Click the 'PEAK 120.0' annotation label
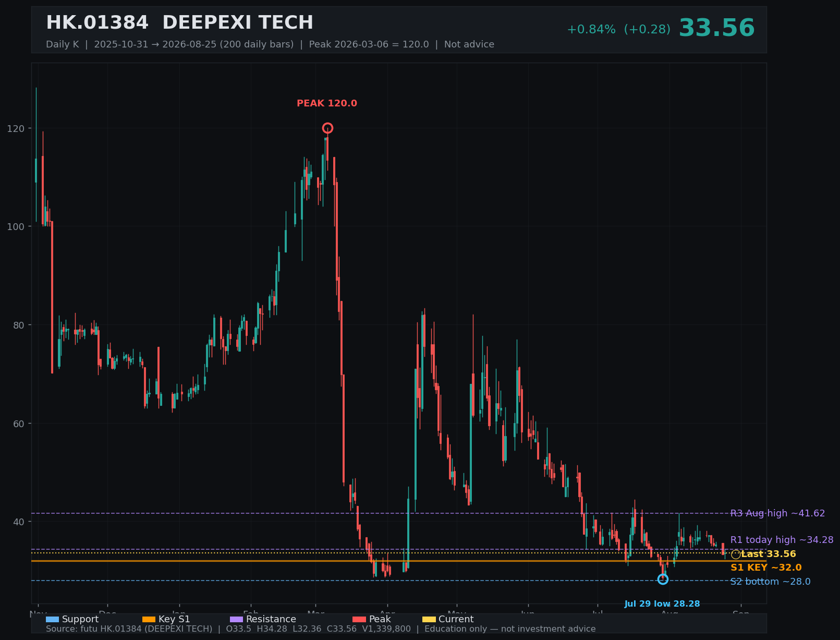This screenshot has width=840, height=640. coord(327,103)
